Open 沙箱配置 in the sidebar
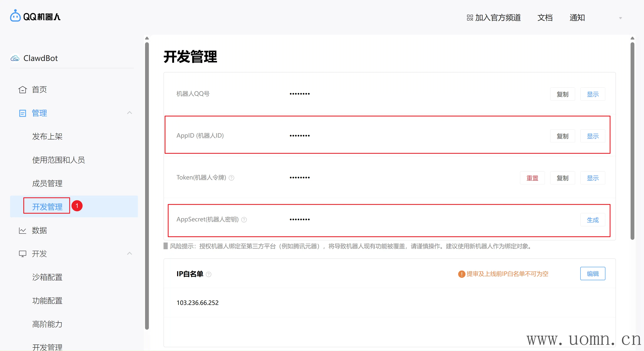The image size is (644, 351). point(47,277)
